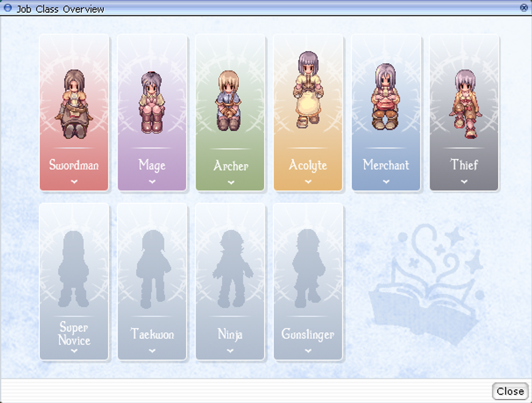Expand the Ninja card chevron
532x403 pixels.
coord(230,351)
